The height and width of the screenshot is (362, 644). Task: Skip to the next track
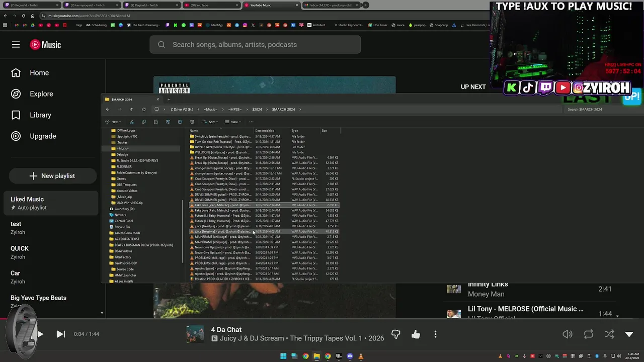tap(60, 334)
